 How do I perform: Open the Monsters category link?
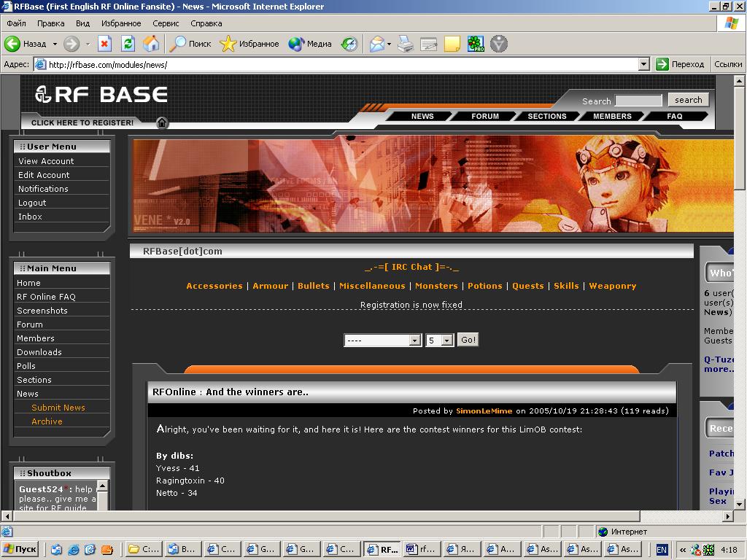click(436, 286)
